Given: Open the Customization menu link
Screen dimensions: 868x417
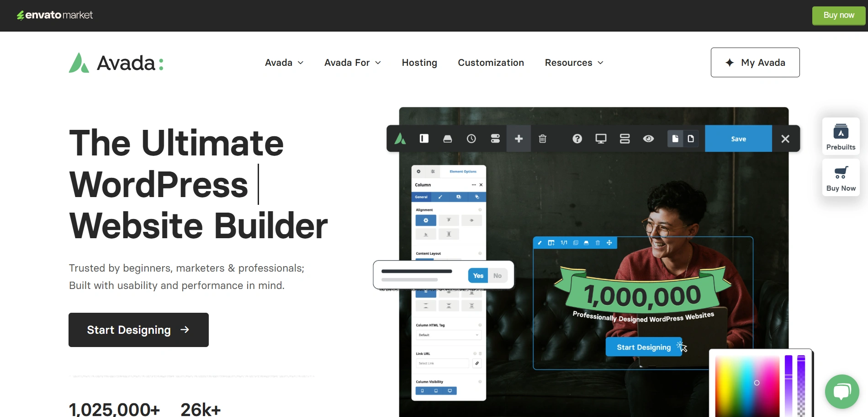Looking at the screenshot, I should coord(491,63).
